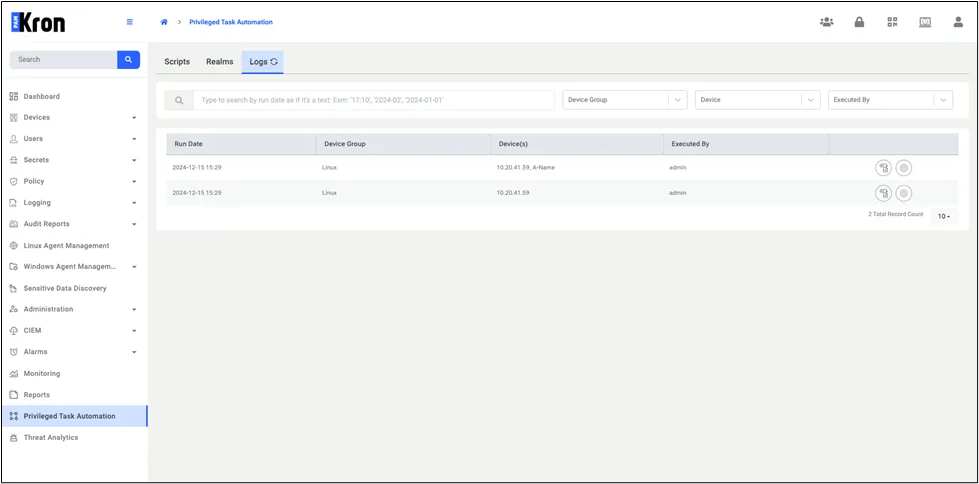Go to home via breadcrumb house icon
Viewport: 979px width, 484px height.
pos(164,22)
